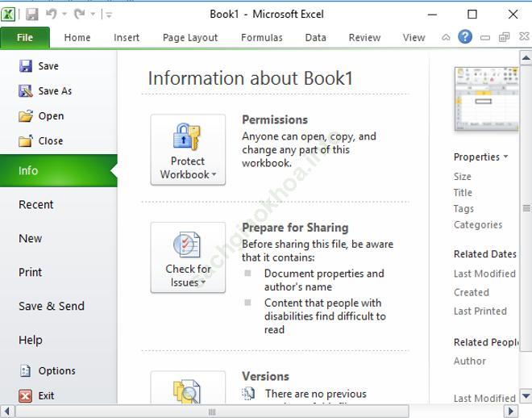Screen dimensions: 532x418
Task: Select the Info section
Action: [58, 170]
